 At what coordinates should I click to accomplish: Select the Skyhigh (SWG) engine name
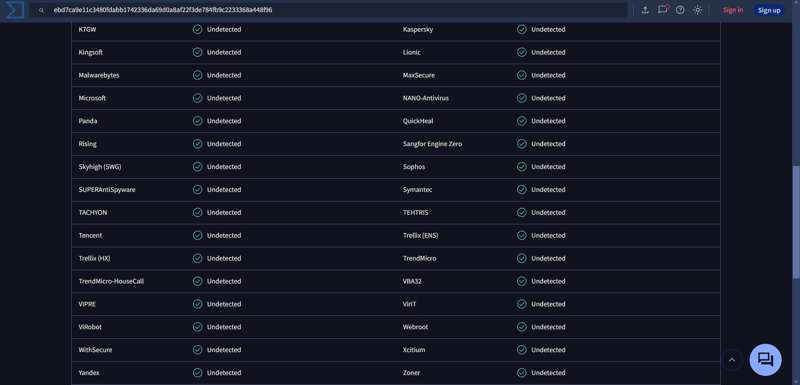[x=100, y=167]
